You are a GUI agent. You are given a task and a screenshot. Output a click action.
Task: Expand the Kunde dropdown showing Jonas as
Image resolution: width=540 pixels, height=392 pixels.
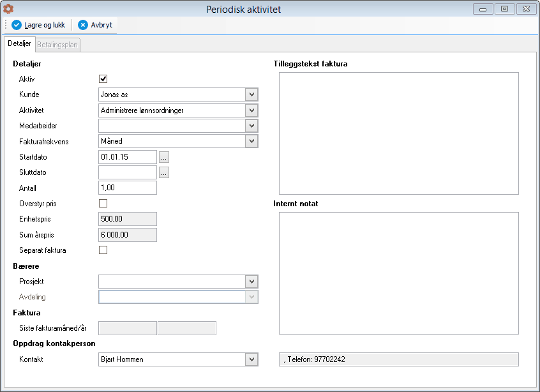tap(251, 94)
